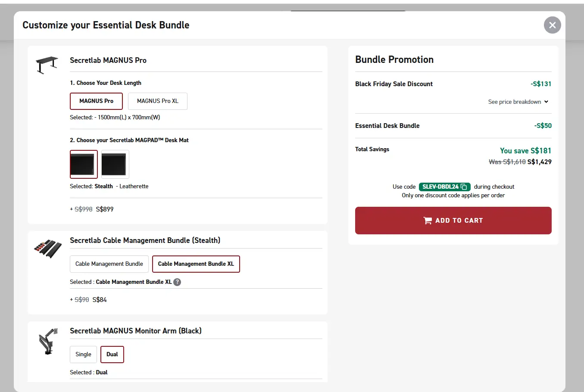
Task: Click the shopping cart icon on Add to Cart
Action: coord(428,221)
